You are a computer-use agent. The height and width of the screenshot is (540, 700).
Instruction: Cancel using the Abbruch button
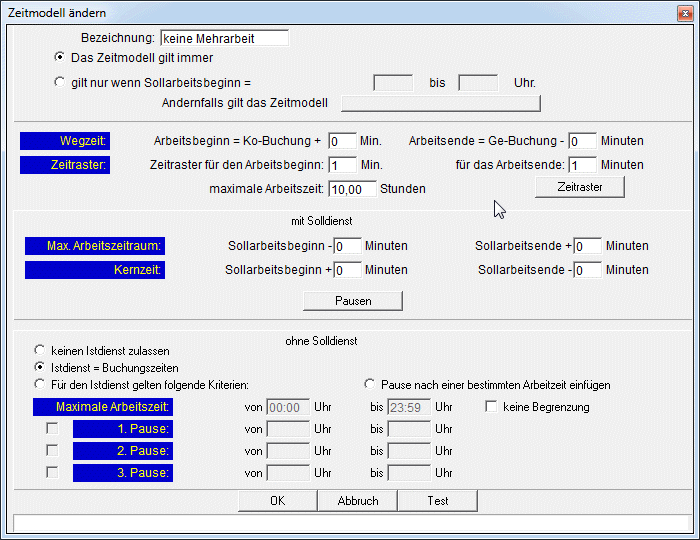pyautogui.click(x=357, y=500)
